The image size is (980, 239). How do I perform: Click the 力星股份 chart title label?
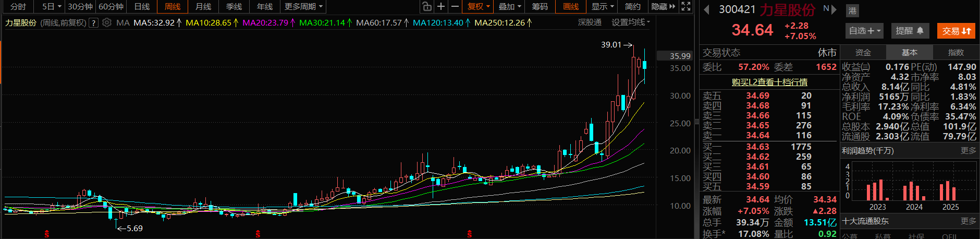pyautogui.click(x=20, y=22)
